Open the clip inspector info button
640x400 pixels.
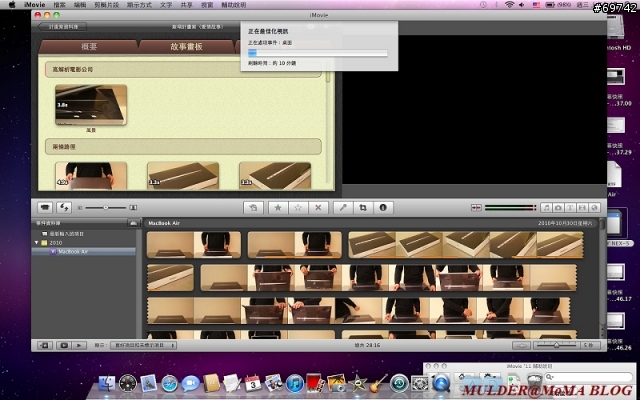point(383,207)
